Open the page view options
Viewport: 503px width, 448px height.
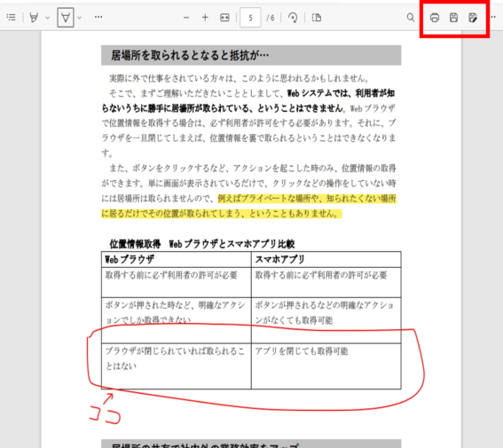(x=317, y=18)
